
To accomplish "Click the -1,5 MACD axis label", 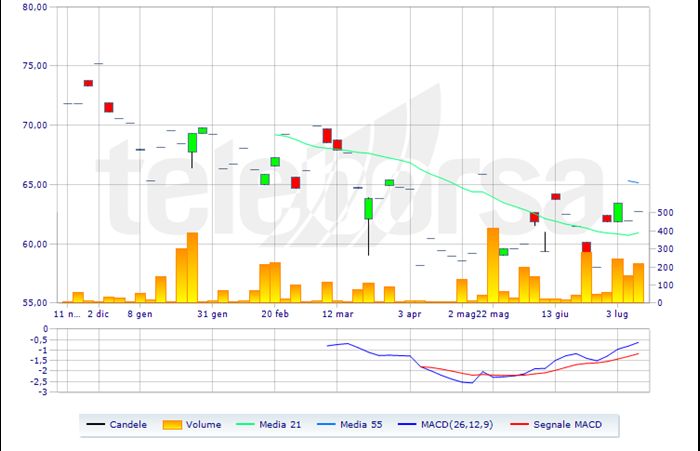I will (39, 360).
